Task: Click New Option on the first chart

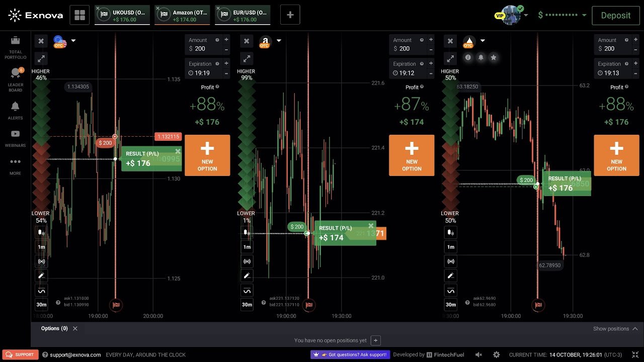Action: (x=207, y=155)
